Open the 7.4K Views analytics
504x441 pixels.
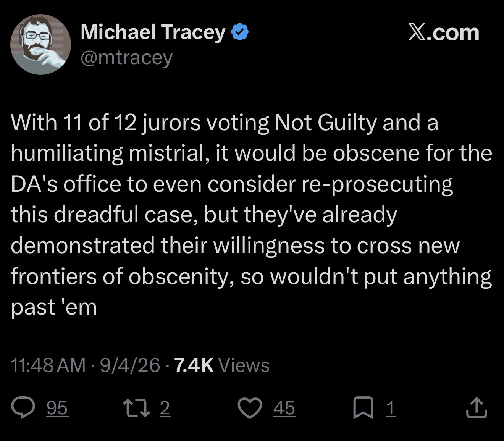(221, 365)
